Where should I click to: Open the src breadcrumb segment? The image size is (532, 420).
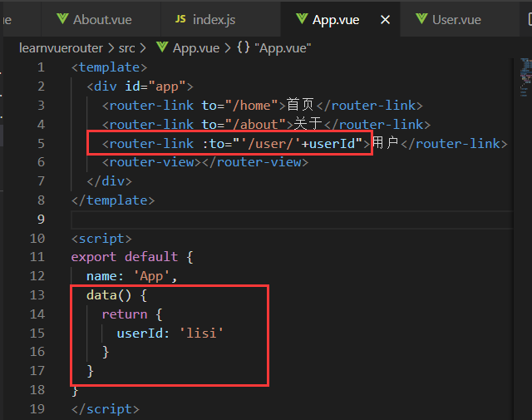pos(127,48)
